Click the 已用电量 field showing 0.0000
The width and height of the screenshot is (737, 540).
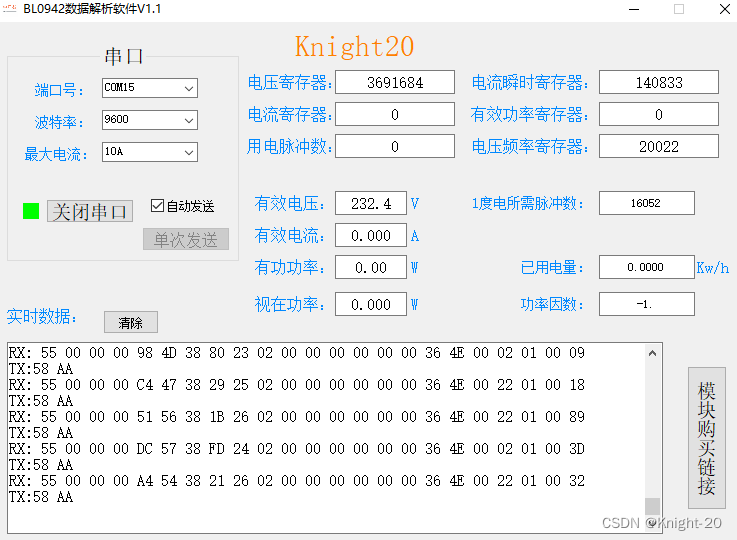click(x=647, y=267)
